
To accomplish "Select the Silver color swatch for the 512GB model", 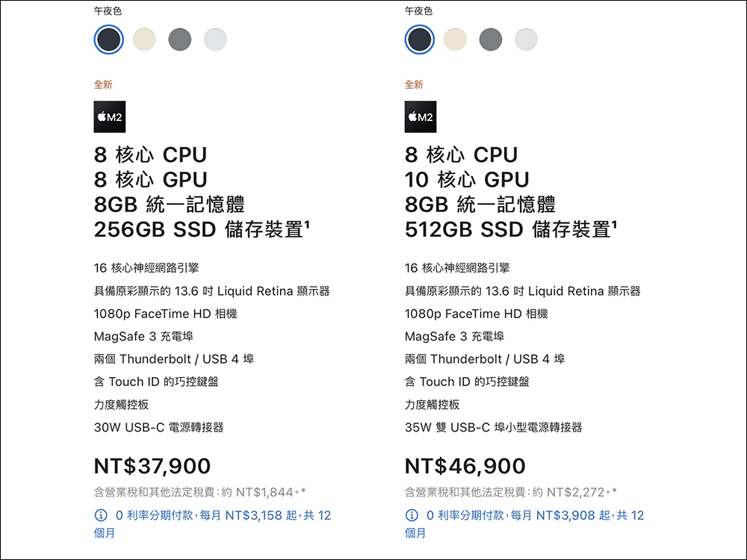I will pos(526,40).
